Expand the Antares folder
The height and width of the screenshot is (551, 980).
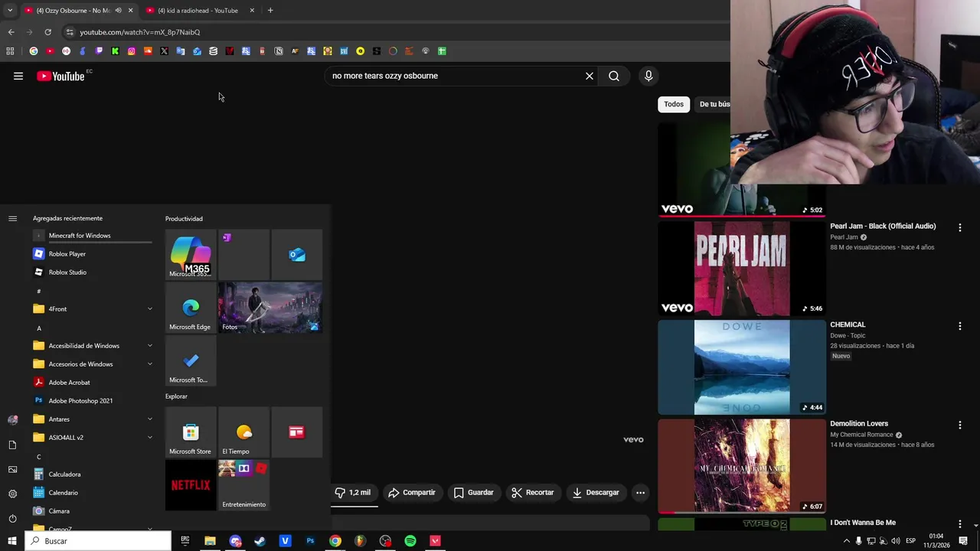point(93,419)
